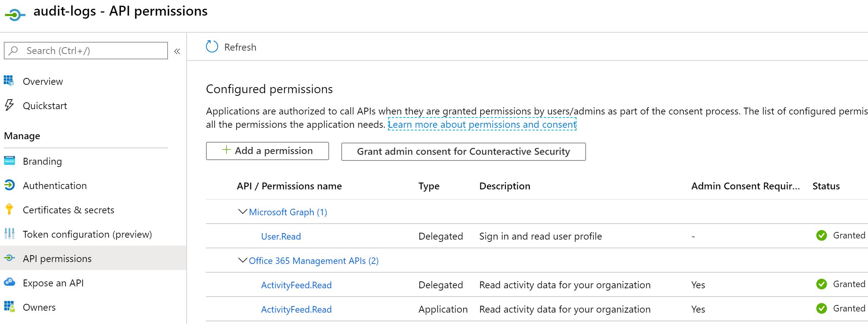The image size is (868, 324).
Task: Click the Expose an API cloud icon
Action: tap(10, 283)
